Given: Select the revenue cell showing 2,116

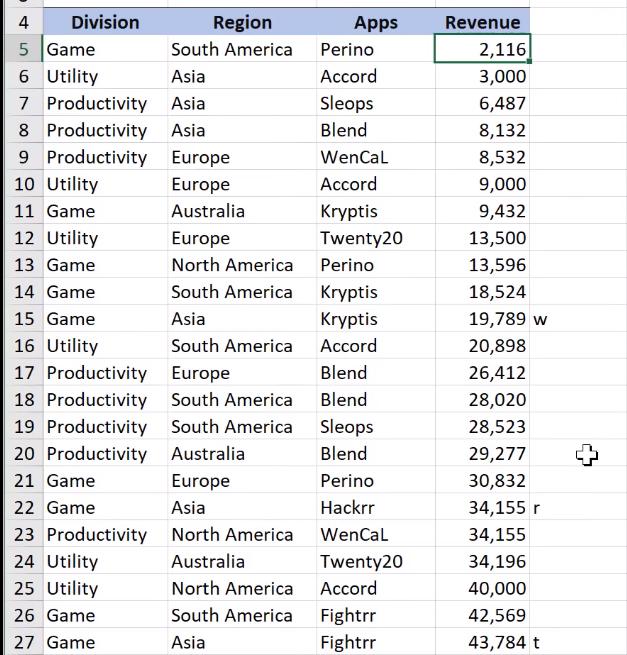Looking at the screenshot, I should pyautogui.click(x=482, y=49).
